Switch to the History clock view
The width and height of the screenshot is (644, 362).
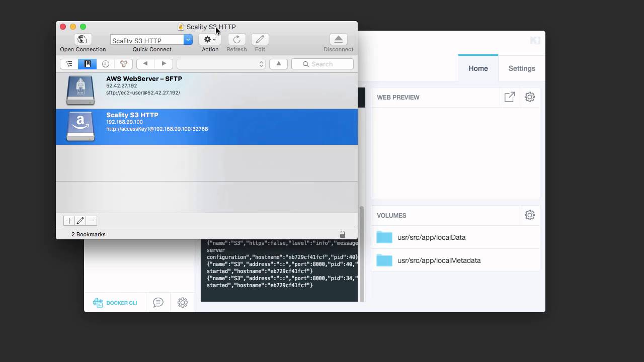coord(105,64)
